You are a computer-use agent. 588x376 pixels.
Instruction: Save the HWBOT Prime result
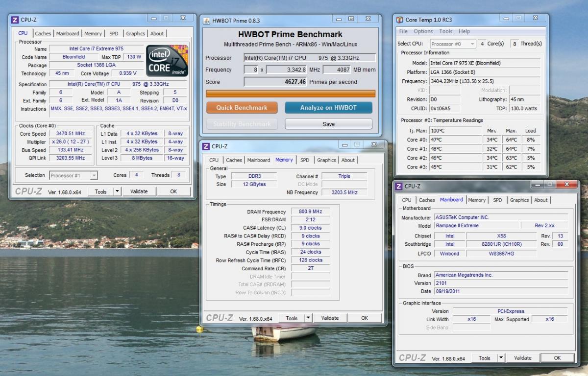pos(329,124)
